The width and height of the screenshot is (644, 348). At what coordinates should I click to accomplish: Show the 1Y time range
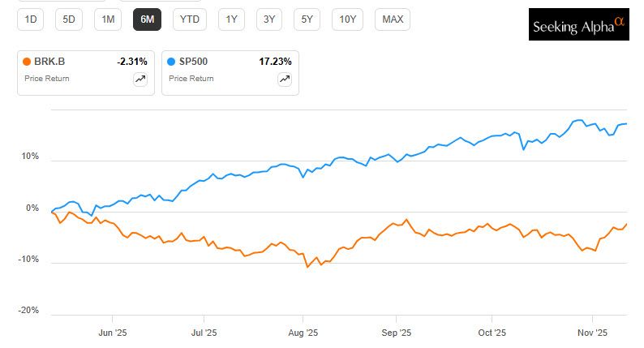point(232,19)
